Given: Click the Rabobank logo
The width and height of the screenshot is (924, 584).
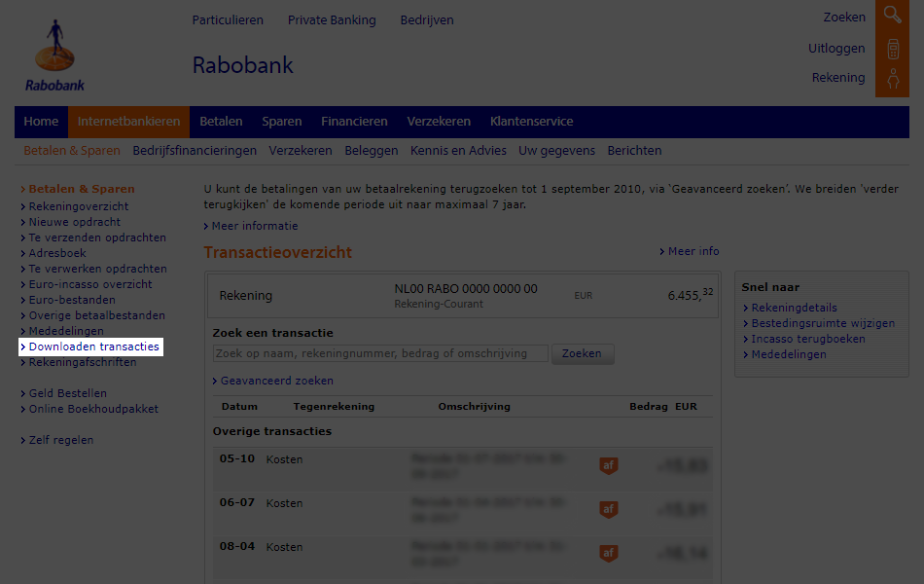Looking at the screenshot, I should pyautogui.click(x=54, y=55).
